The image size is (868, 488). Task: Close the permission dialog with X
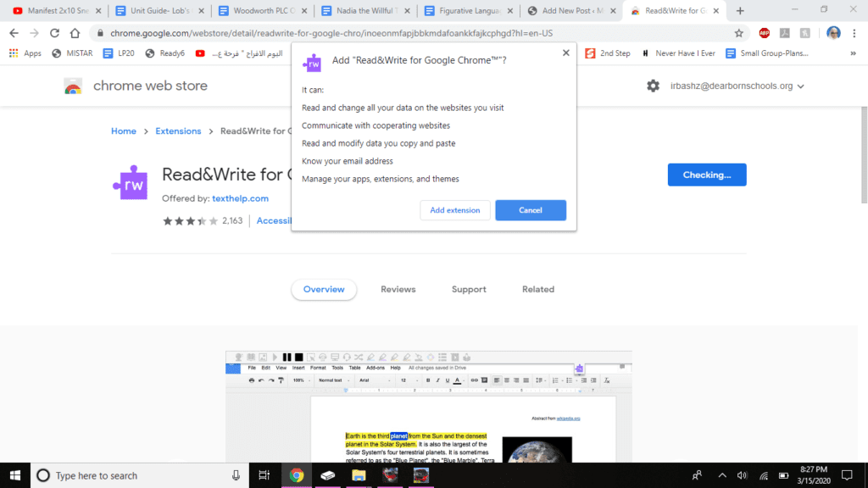coord(565,53)
